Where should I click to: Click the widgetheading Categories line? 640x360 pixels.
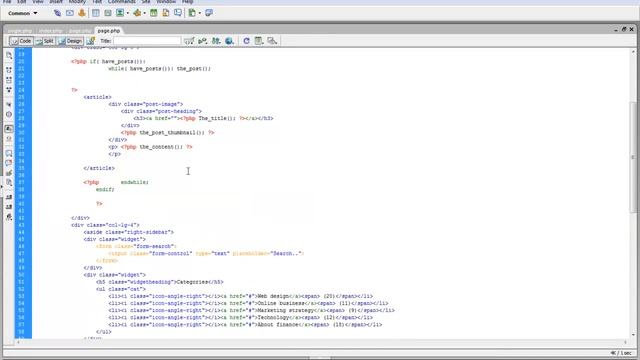point(160,282)
